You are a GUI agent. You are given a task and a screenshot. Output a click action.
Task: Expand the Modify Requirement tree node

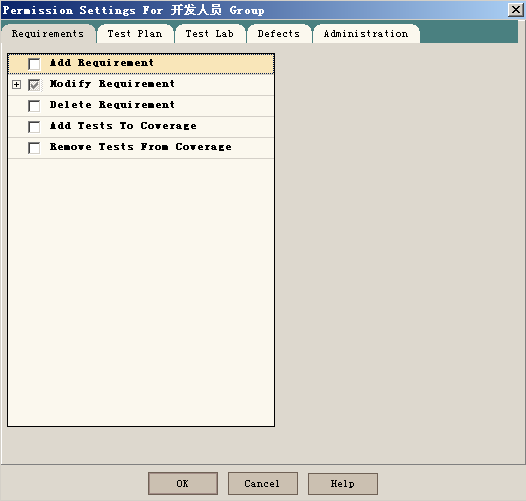click(16, 85)
